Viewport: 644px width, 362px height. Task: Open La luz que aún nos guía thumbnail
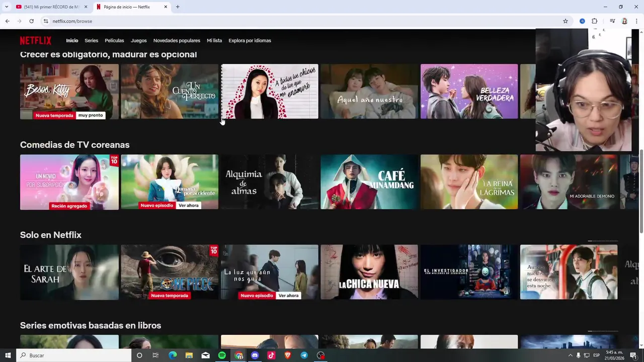click(x=270, y=272)
